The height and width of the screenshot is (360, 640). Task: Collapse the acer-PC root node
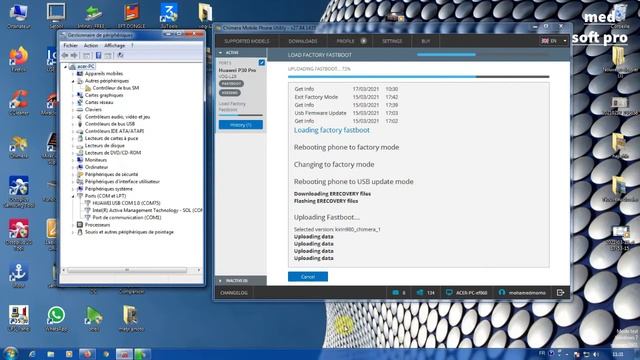coord(66,67)
